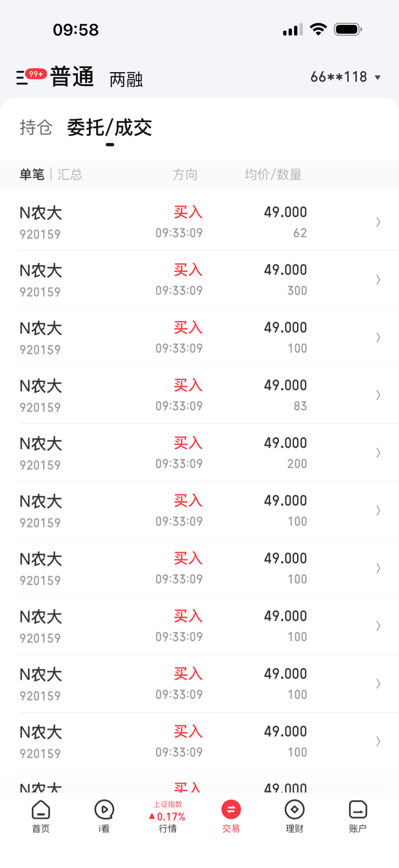Image resolution: width=399 pixels, height=868 pixels.
Task: Switch to the 两融 margin tab
Action: pos(126,80)
